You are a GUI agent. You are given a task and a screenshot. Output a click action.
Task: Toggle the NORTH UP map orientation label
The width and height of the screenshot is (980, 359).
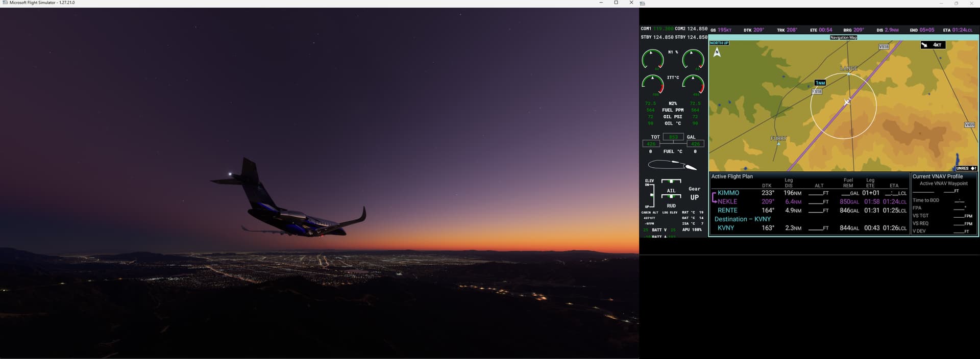719,43
